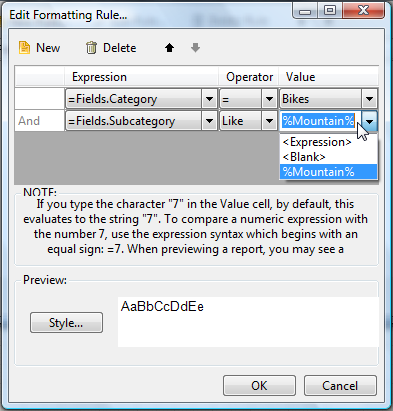Expand the =Fields.Category expression dropdown
Screen dimensions: 393x411
[x=209, y=99]
